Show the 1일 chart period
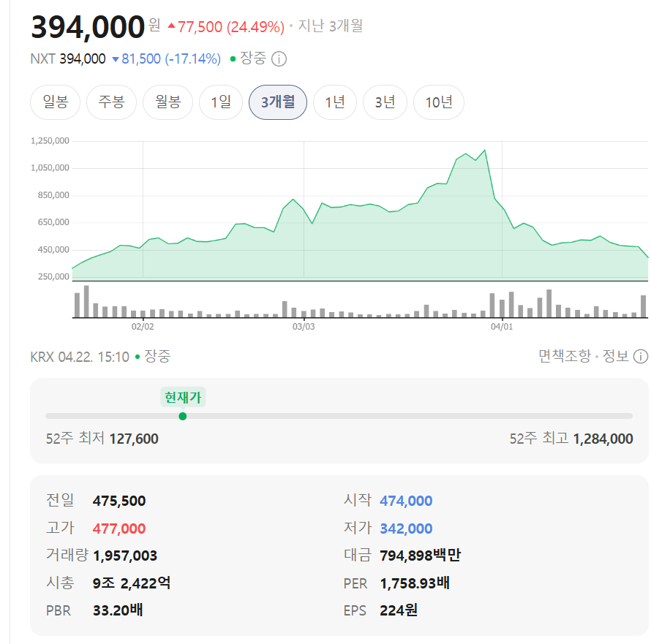 tap(221, 102)
